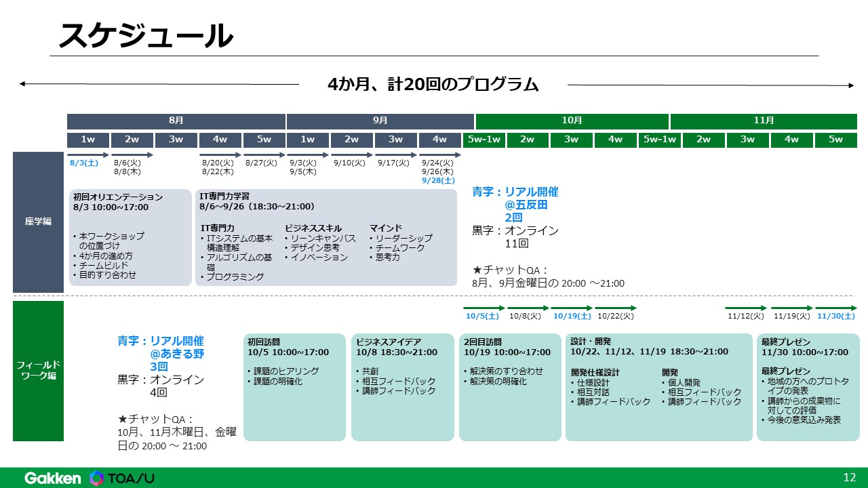868x488 pixels.
Task: Select the 2w cell under 10月
Action: coord(527,140)
